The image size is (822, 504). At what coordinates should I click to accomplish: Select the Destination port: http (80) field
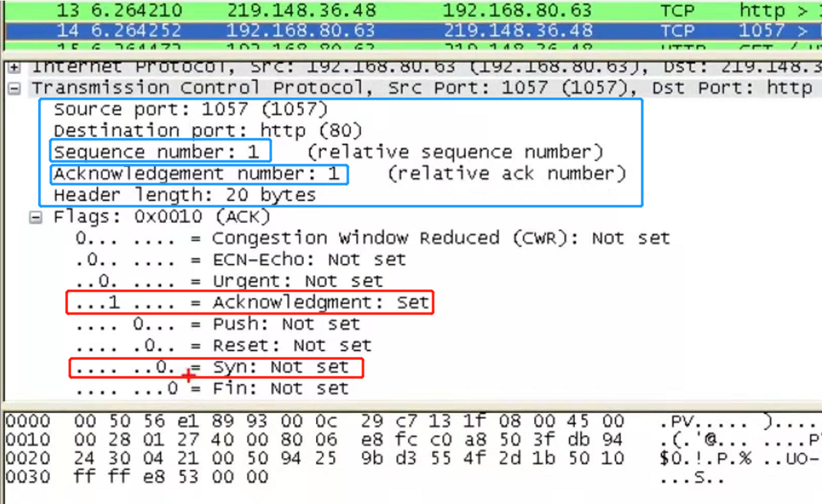[208, 131]
